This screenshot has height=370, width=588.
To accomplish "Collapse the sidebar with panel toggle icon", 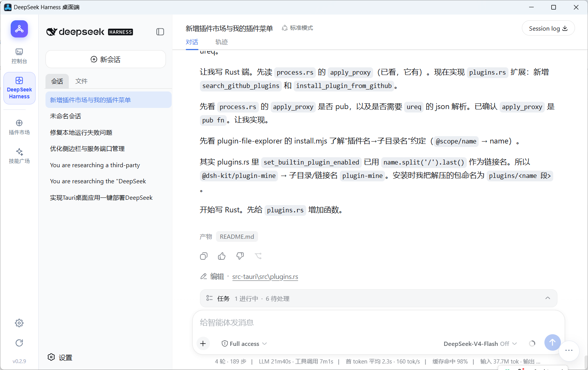I will point(160,32).
